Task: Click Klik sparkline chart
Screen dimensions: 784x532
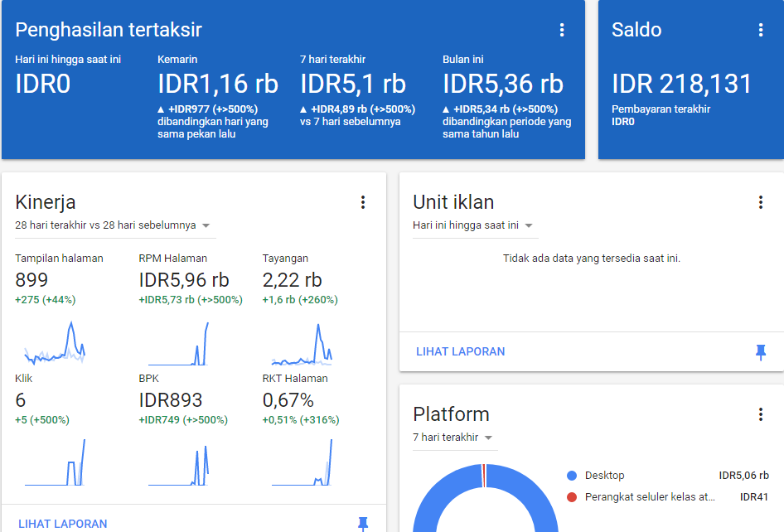Action: pos(55,462)
